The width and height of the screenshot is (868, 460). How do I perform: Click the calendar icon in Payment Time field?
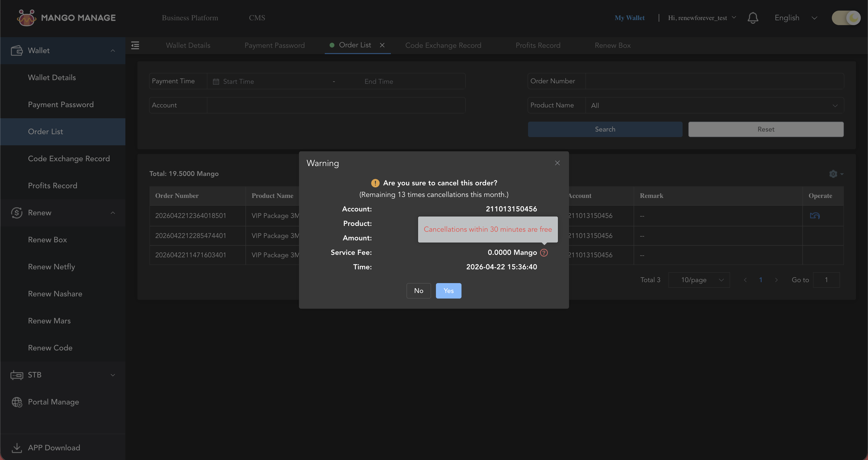[x=216, y=81]
